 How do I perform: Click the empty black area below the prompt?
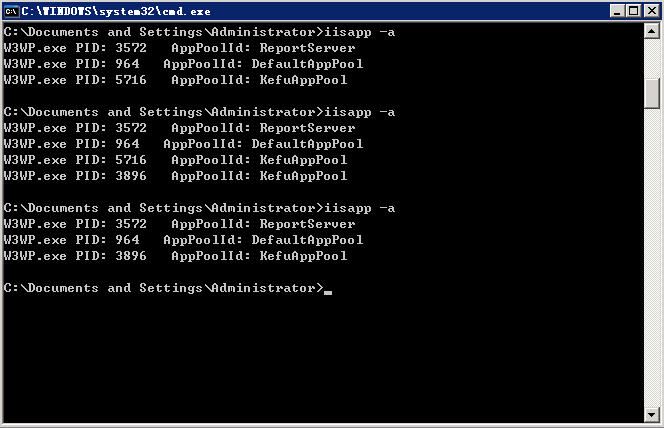[320, 360]
